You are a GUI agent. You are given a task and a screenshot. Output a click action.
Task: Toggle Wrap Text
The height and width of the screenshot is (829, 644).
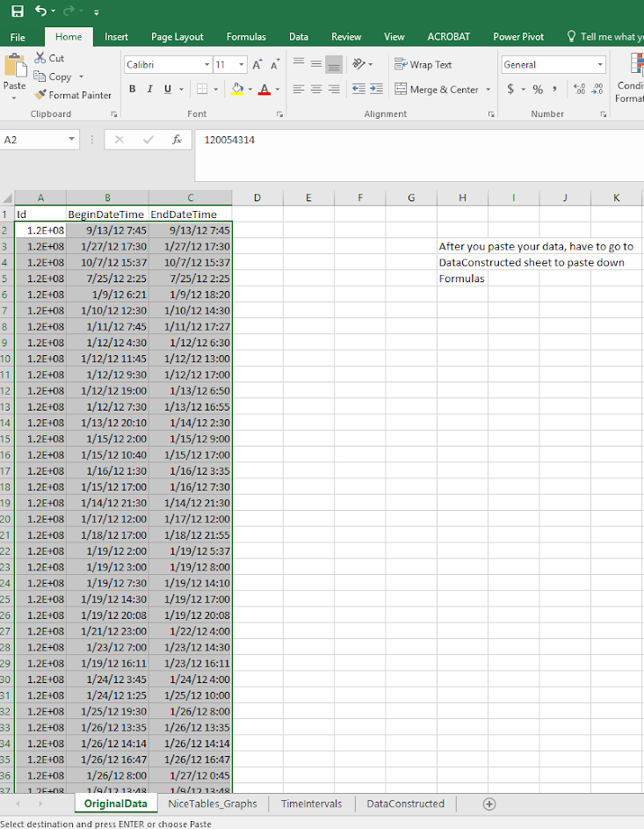(423, 64)
